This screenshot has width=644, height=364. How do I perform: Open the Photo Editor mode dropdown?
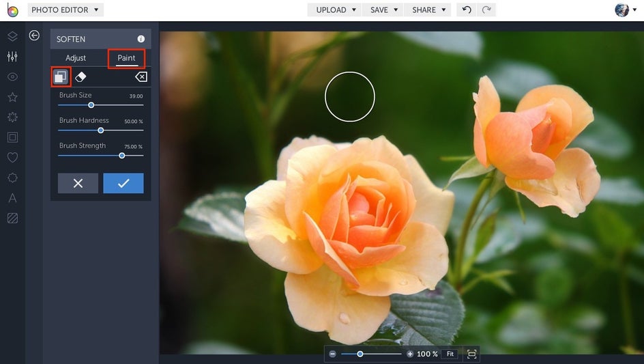[65, 10]
